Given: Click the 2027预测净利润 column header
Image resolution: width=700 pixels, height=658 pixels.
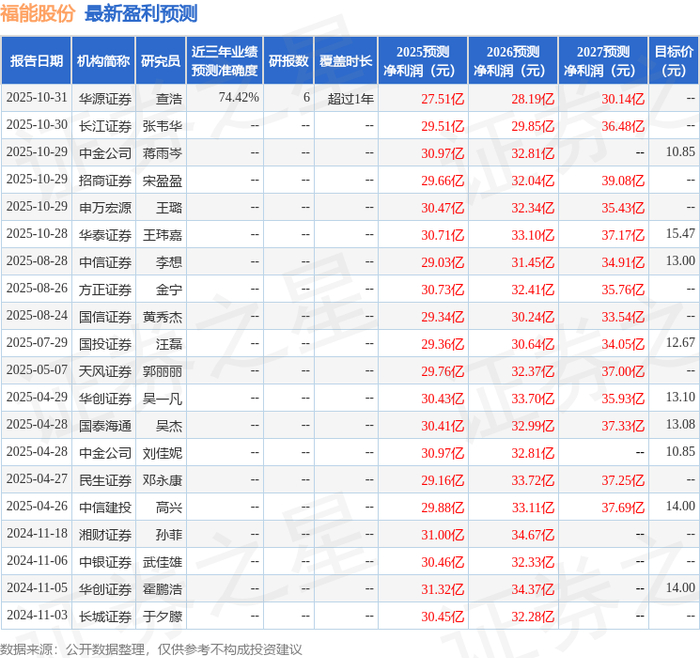Looking at the screenshot, I should click(603, 61).
